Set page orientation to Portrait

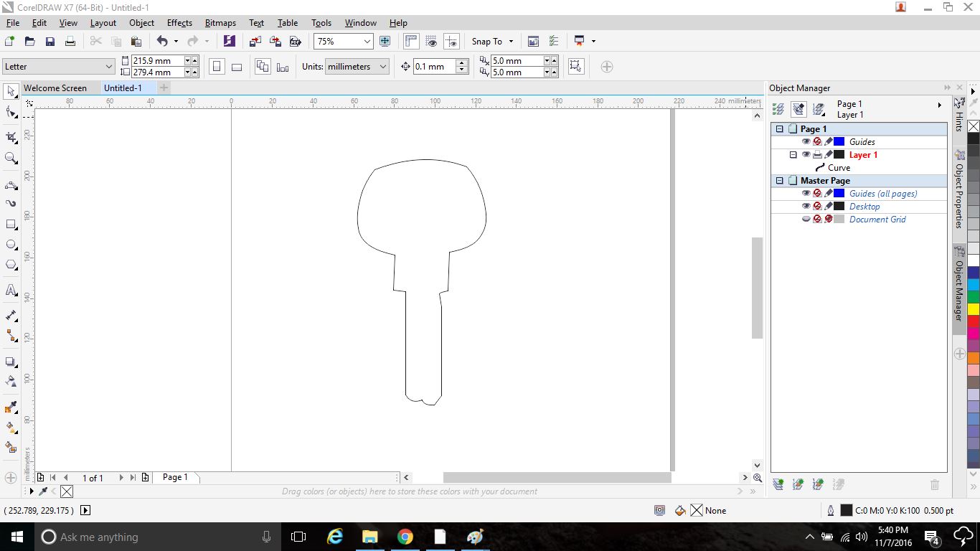217,67
